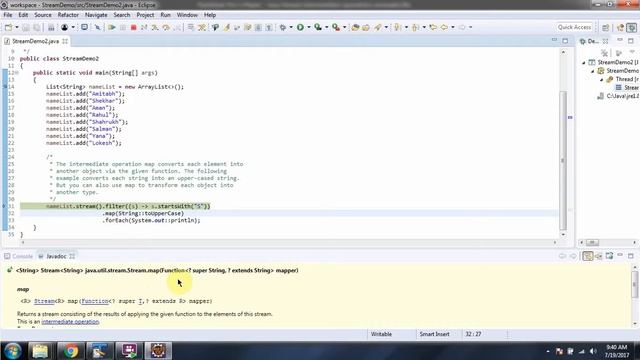Open the File menu
640x360 pixels.
pos(8,15)
